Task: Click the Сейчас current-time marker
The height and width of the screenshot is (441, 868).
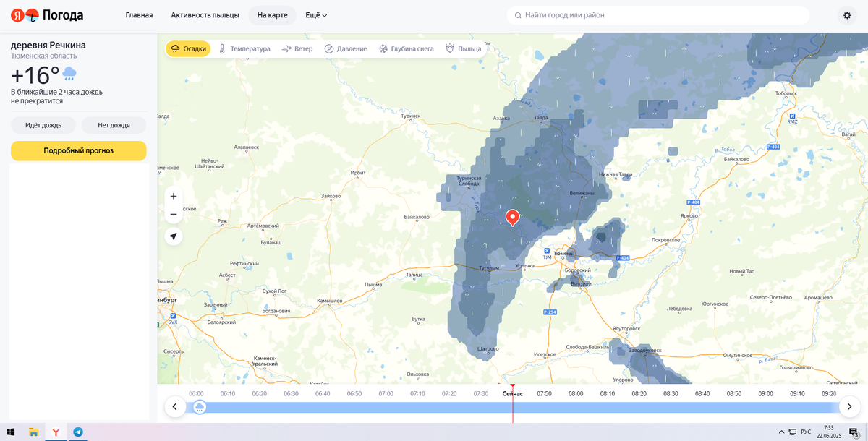Action: coord(513,393)
